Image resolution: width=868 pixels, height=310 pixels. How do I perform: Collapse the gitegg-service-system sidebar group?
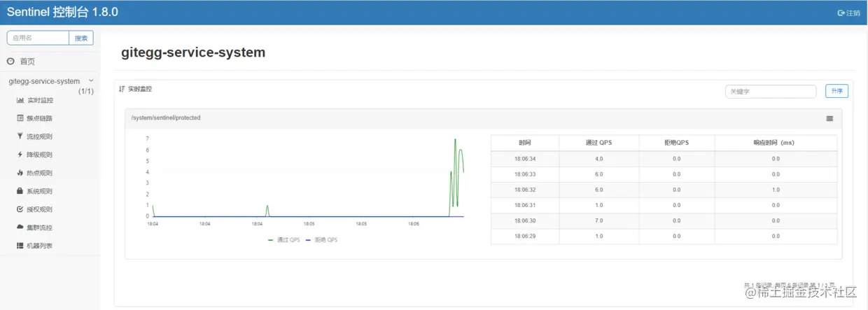(x=50, y=81)
